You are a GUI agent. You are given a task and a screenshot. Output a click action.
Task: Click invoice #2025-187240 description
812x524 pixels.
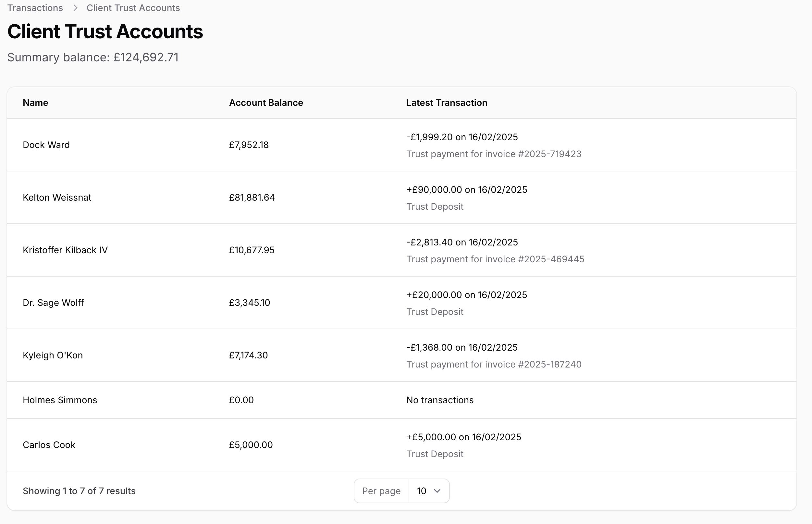(494, 364)
